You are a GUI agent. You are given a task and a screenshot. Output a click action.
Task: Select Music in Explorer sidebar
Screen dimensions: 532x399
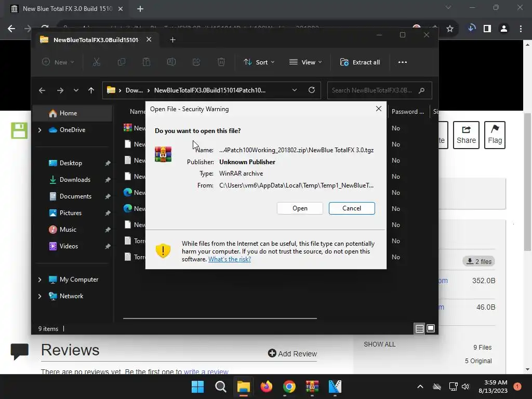point(68,230)
